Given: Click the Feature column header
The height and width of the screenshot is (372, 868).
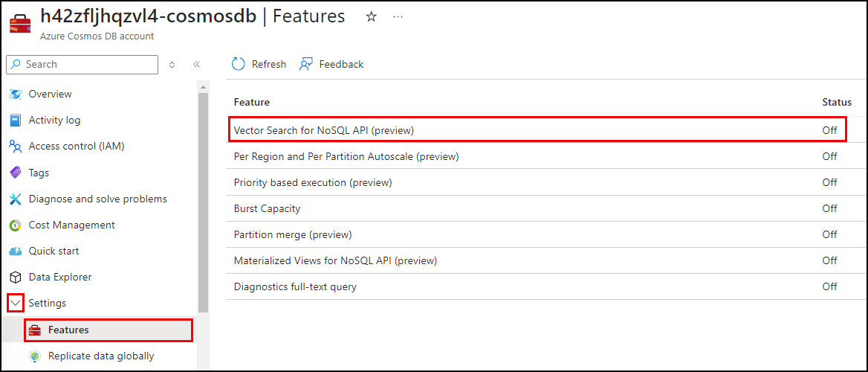Looking at the screenshot, I should [x=251, y=103].
